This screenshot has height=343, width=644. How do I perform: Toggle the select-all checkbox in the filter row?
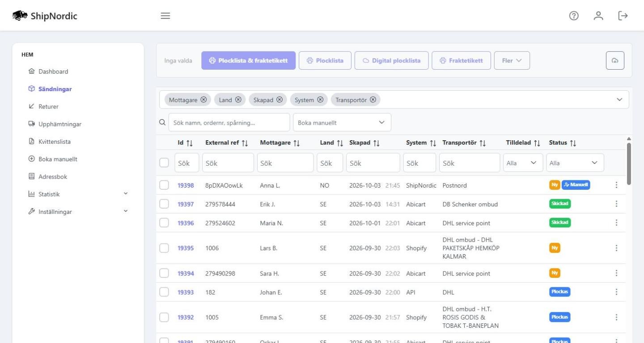click(164, 163)
